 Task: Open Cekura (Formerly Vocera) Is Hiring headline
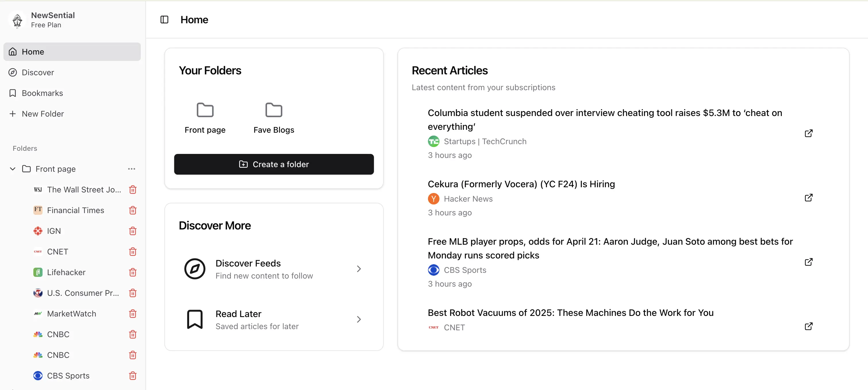click(521, 184)
